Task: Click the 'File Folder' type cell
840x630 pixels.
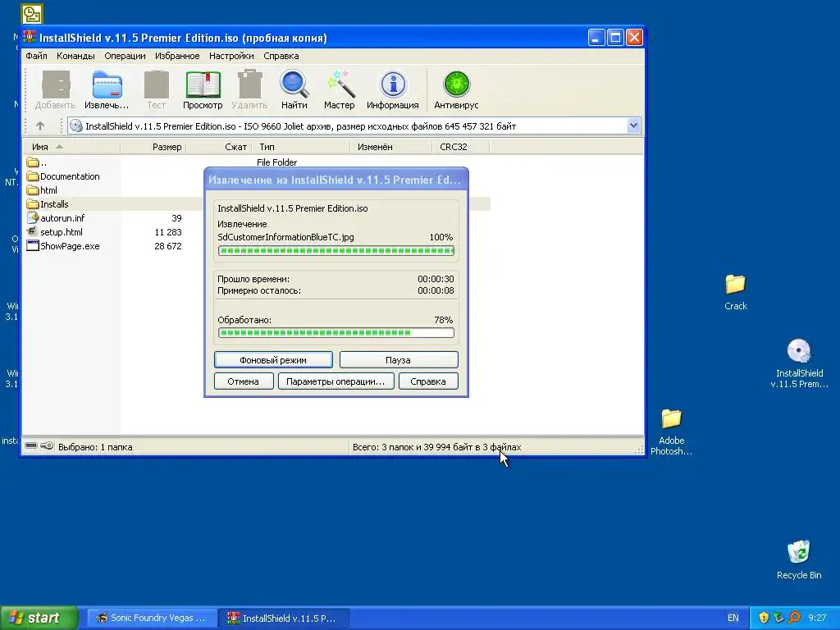Action: pos(276,162)
